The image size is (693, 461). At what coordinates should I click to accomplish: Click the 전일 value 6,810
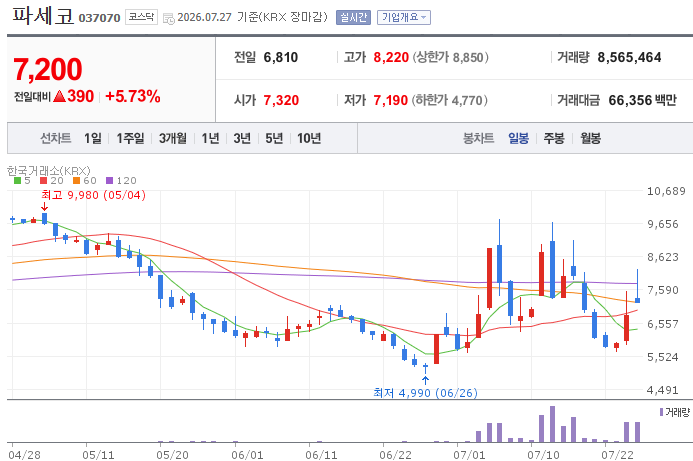click(281, 57)
